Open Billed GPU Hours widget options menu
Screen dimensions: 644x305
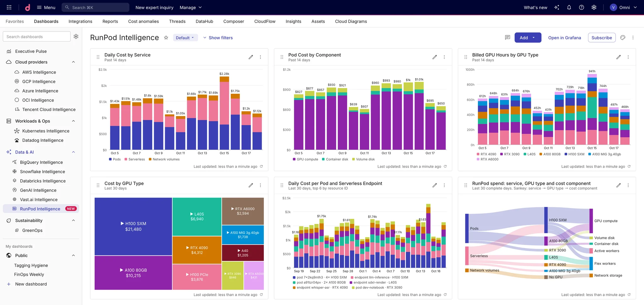click(628, 57)
